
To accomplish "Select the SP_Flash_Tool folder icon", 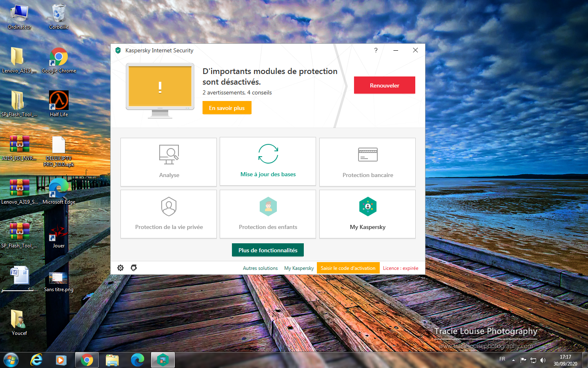I will coord(19,104).
